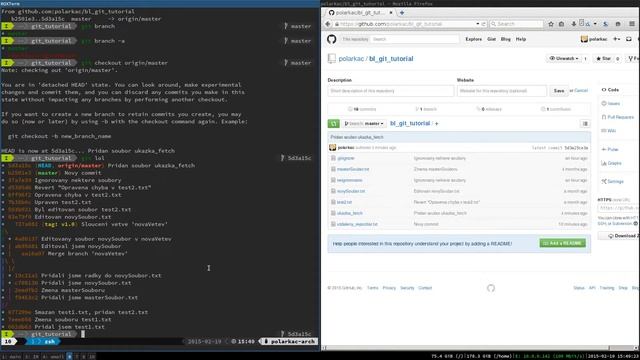Open test2.txt file link

[x=344, y=202]
